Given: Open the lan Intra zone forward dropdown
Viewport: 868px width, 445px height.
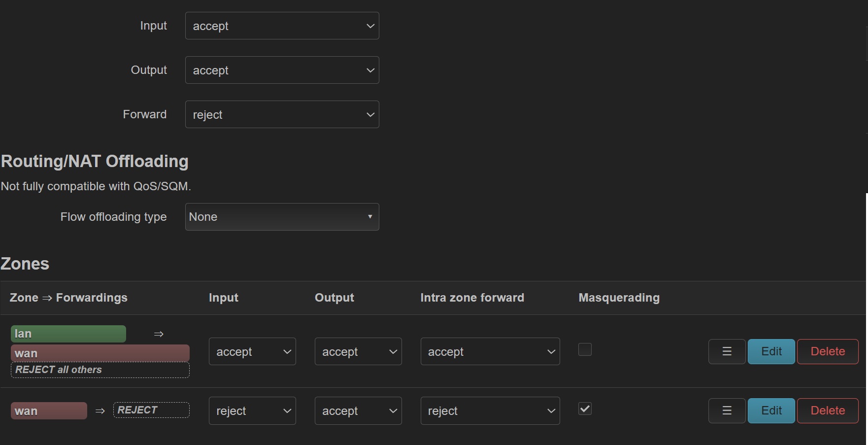Looking at the screenshot, I should point(490,351).
